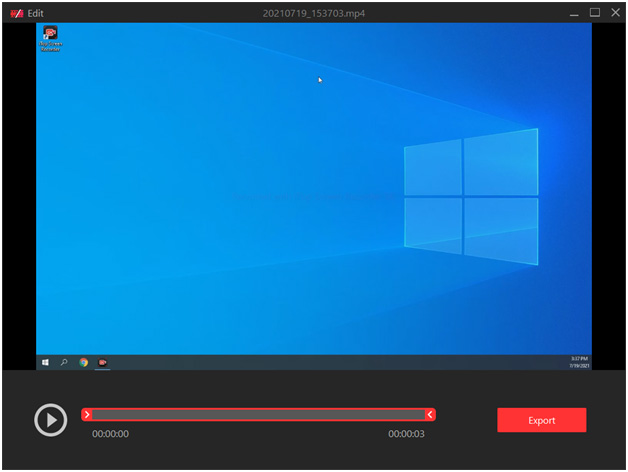Click the 20210719_153703.mp4 title text
Screen dimensions: 628x472
pos(314,13)
